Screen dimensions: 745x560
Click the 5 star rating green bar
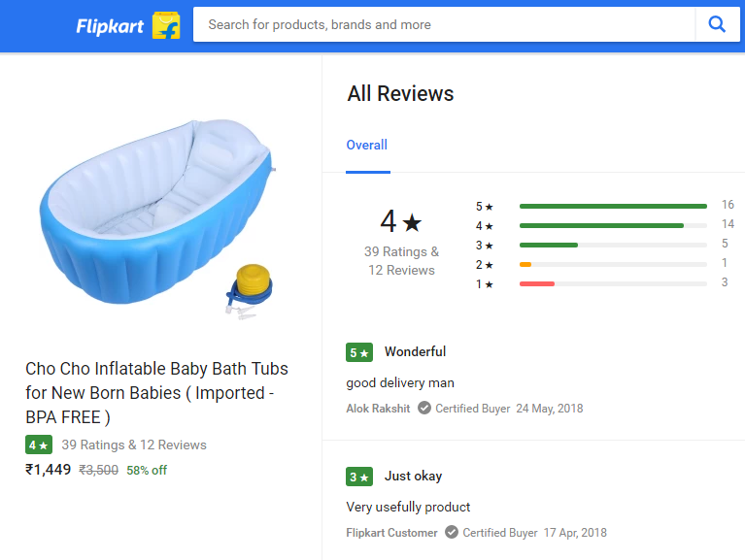pyautogui.click(x=613, y=206)
